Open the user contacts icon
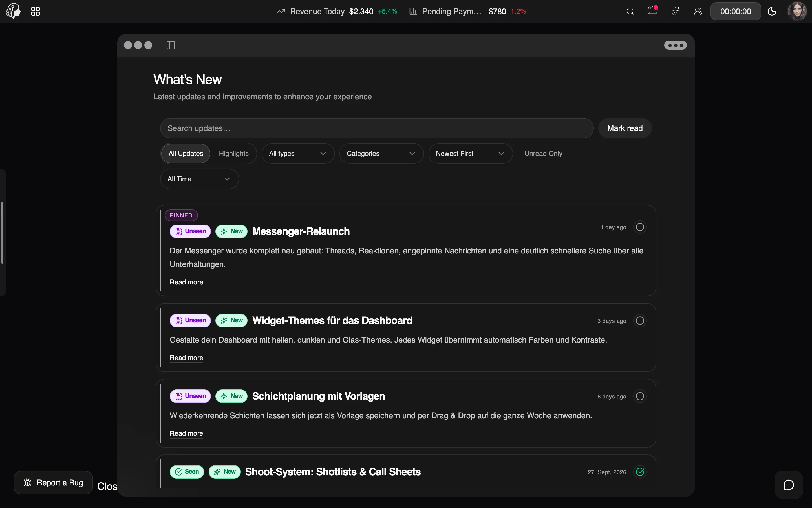The width and height of the screenshot is (812, 508). pyautogui.click(x=698, y=11)
